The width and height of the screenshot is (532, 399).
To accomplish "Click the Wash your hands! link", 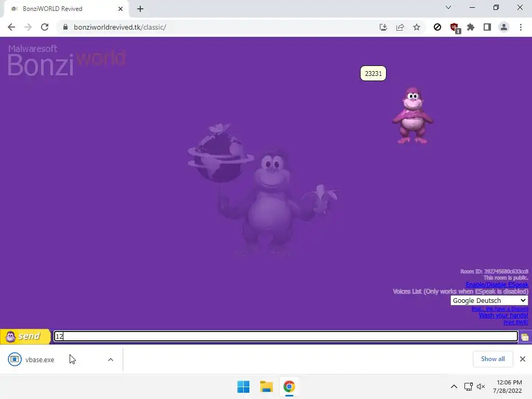I will coord(503,315).
